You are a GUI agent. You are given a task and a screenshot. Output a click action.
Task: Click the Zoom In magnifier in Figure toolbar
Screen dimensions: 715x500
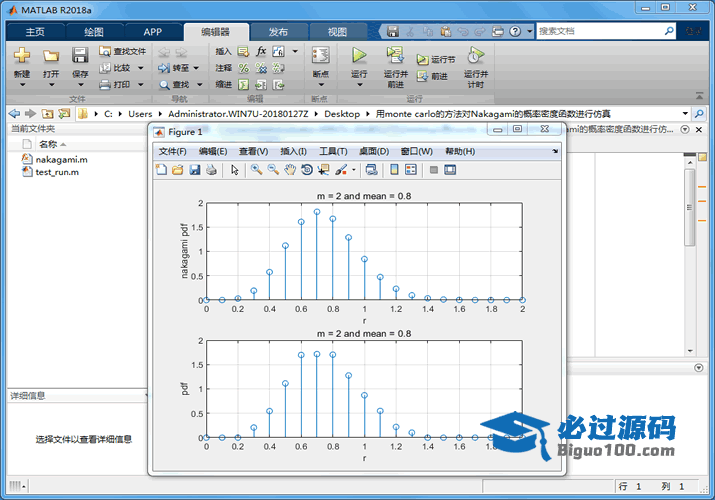pyautogui.click(x=257, y=170)
